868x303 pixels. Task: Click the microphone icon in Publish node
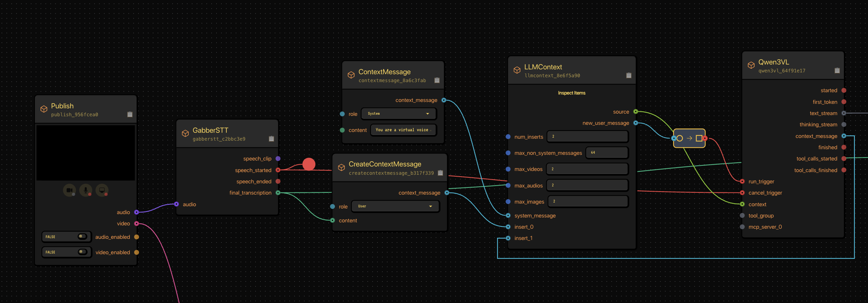(x=86, y=190)
